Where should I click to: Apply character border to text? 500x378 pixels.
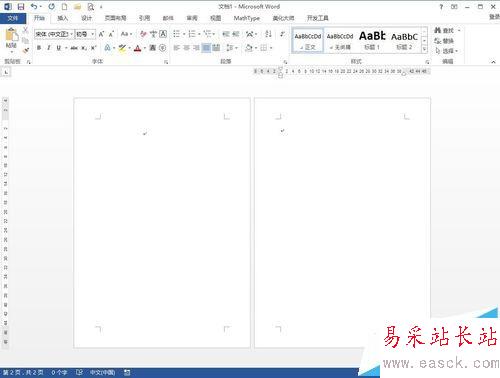[163, 34]
